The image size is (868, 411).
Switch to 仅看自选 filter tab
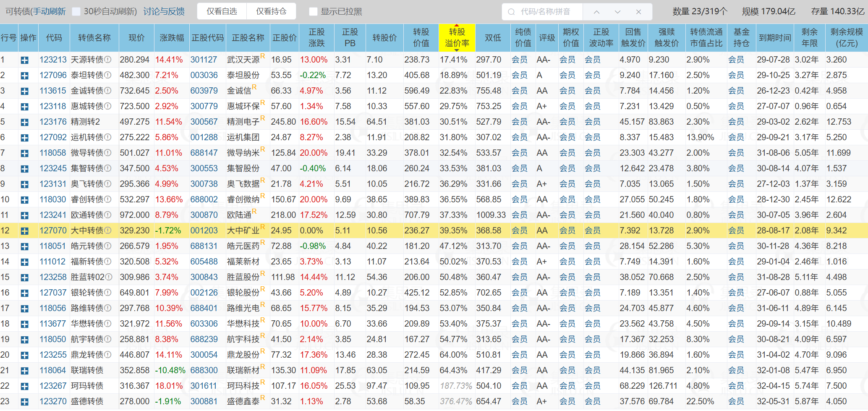222,11
